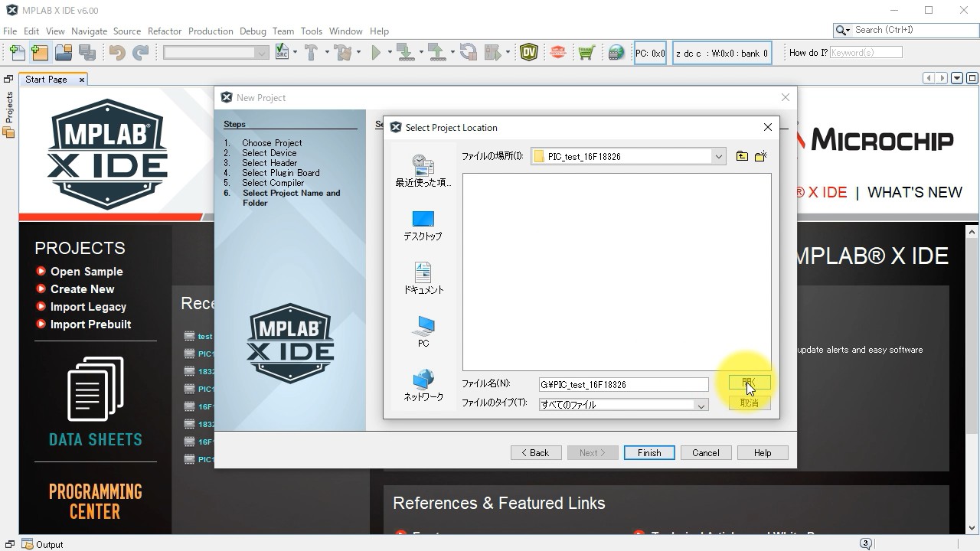This screenshot has height=551, width=980.
Task: Click the New File toolbar icon
Action: [x=17, y=53]
